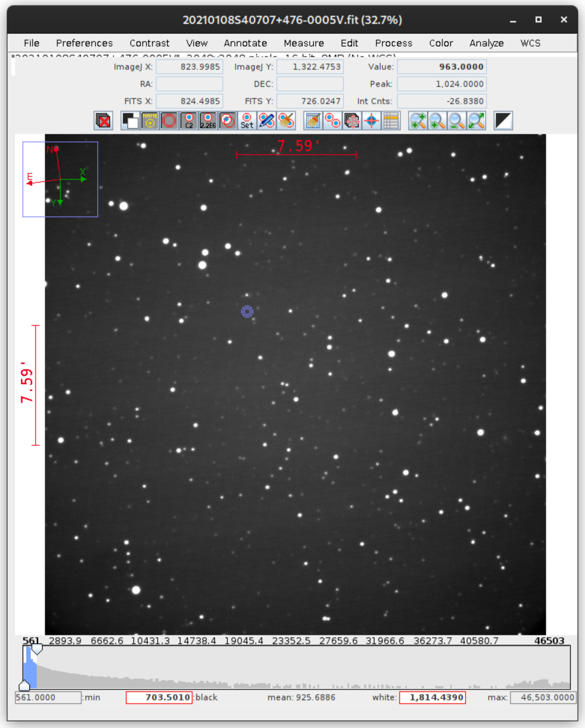Expand the WCS menu

[x=530, y=43]
